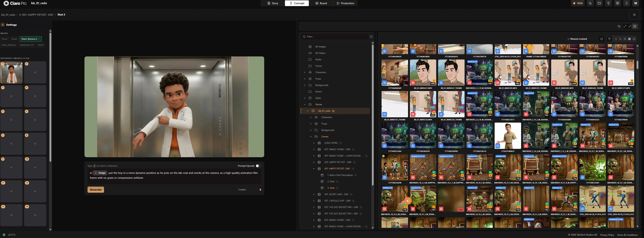Switch to the Story tab
Viewport: 644px width, 238px height.
click(x=272, y=3)
